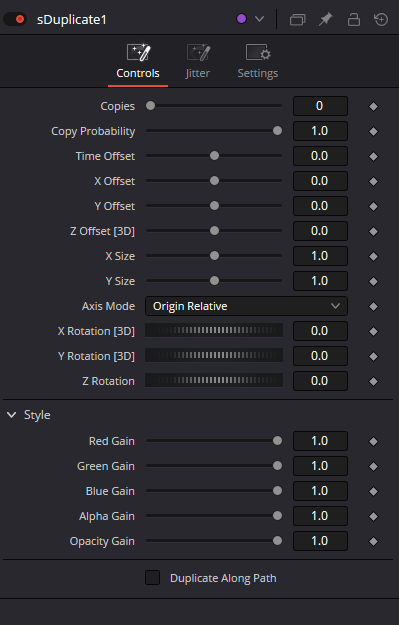Image resolution: width=399 pixels, height=625 pixels.
Task: Click the Green Gain value field
Action: pos(320,466)
